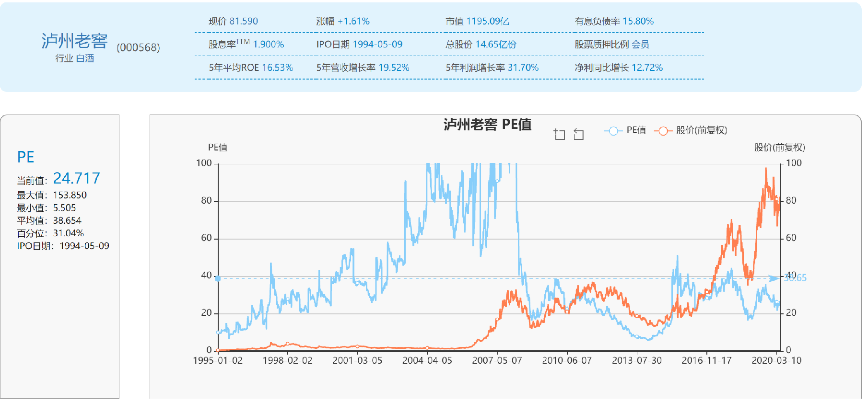Click the 泸州老窖 stock name
Screen dimensions: 868x403
pyautogui.click(x=74, y=41)
